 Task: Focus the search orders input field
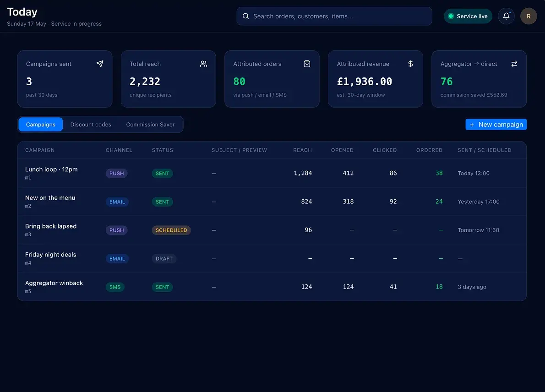point(334,16)
